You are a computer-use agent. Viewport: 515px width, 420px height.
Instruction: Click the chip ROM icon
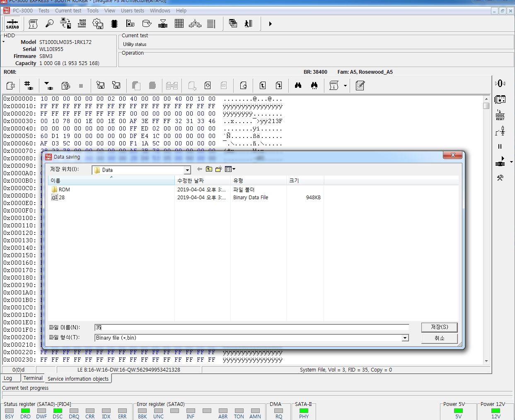114,24
